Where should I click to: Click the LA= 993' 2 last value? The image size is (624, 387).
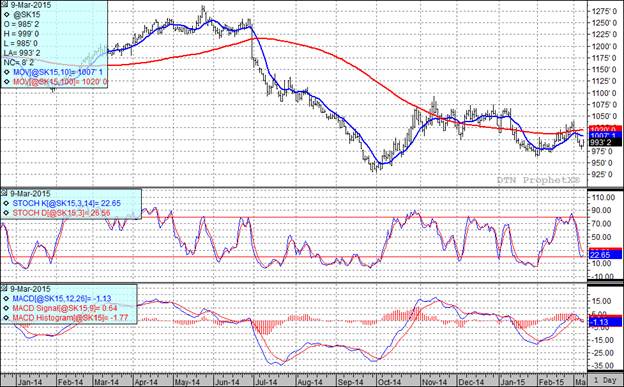click(x=22, y=53)
